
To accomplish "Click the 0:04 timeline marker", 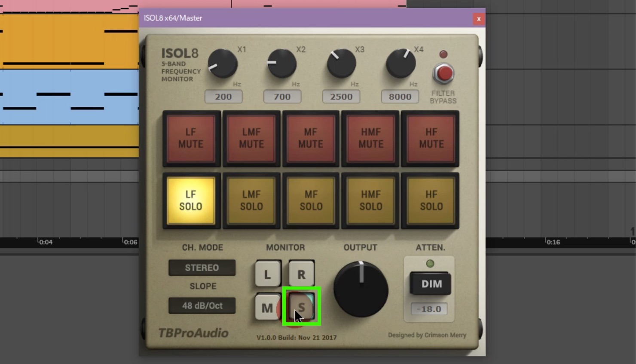I will (x=46, y=242).
